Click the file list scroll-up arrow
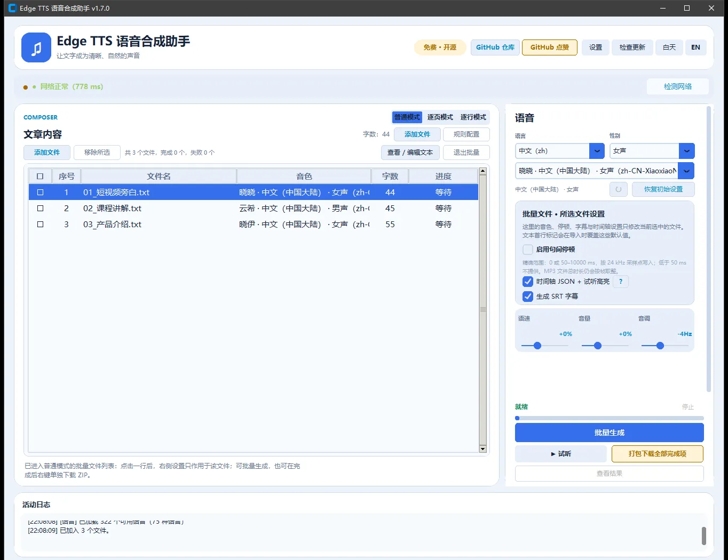Viewport: 728px width, 560px height. pyautogui.click(x=483, y=172)
